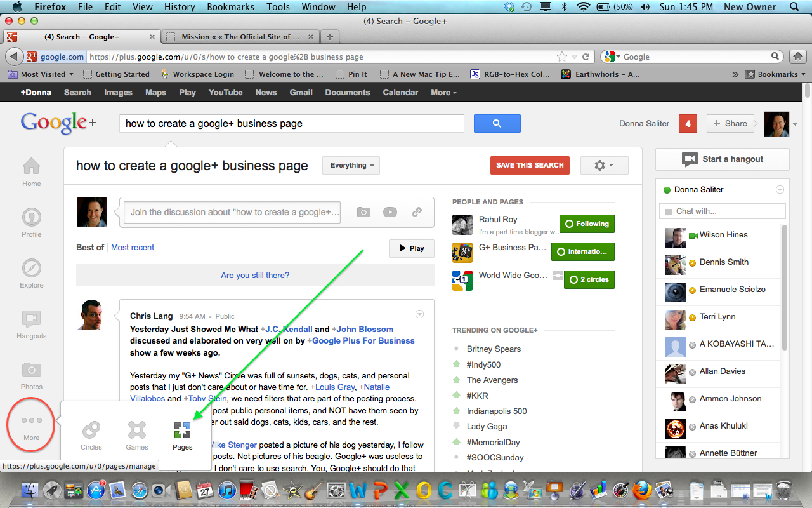The width and height of the screenshot is (812, 508).
Task: Launch iTunes from the Dock
Action: coord(227,490)
